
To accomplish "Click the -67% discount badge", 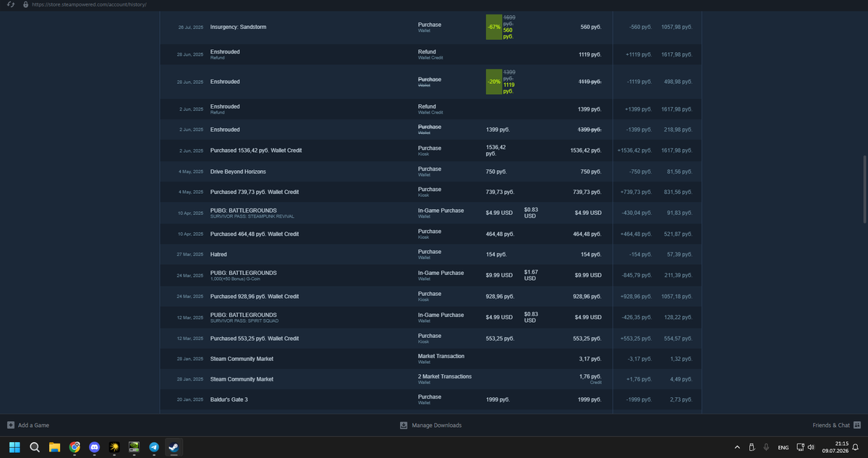I will point(494,27).
